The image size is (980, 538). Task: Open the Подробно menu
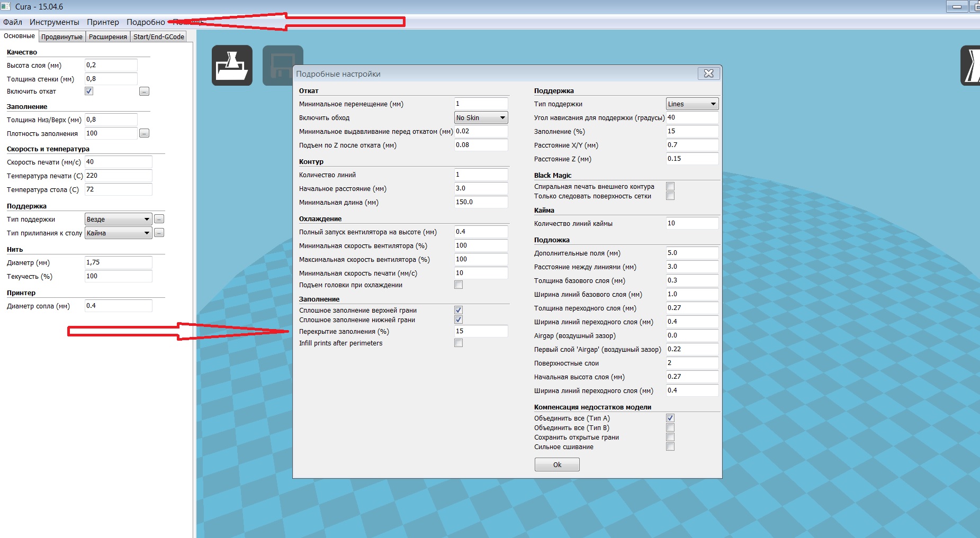[146, 22]
